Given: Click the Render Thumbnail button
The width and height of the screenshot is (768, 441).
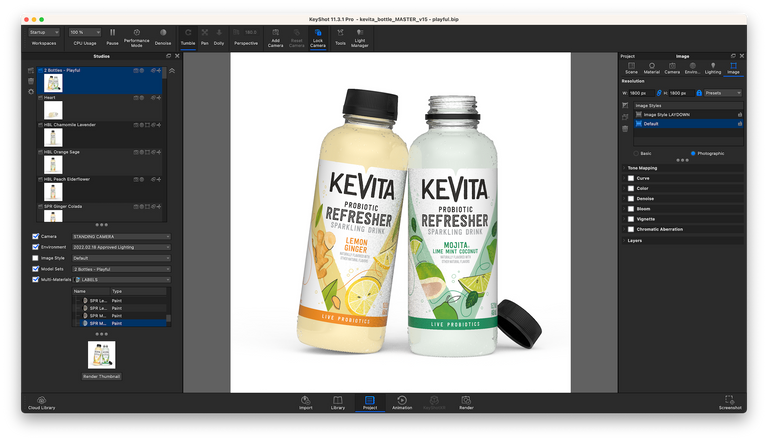Looking at the screenshot, I should 102,376.
